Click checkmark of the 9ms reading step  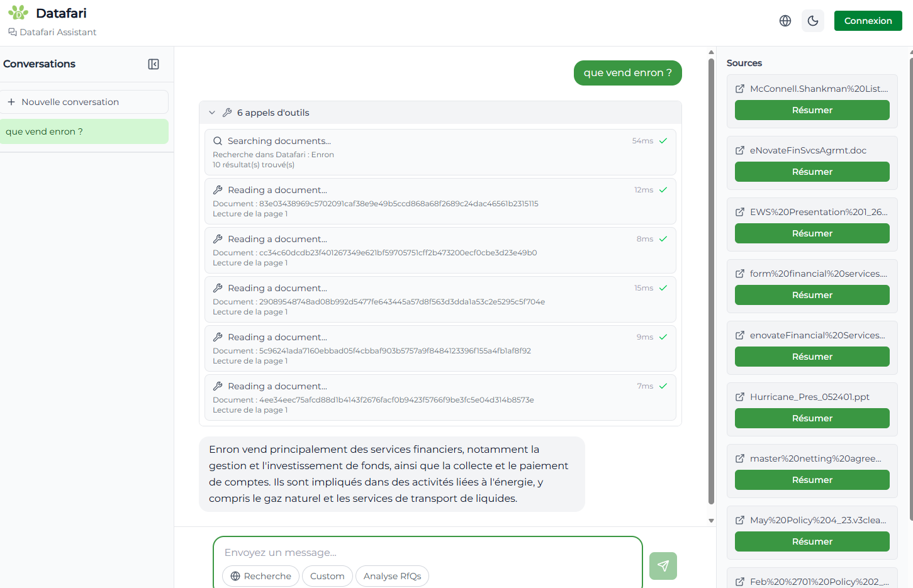click(x=663, y=337)
